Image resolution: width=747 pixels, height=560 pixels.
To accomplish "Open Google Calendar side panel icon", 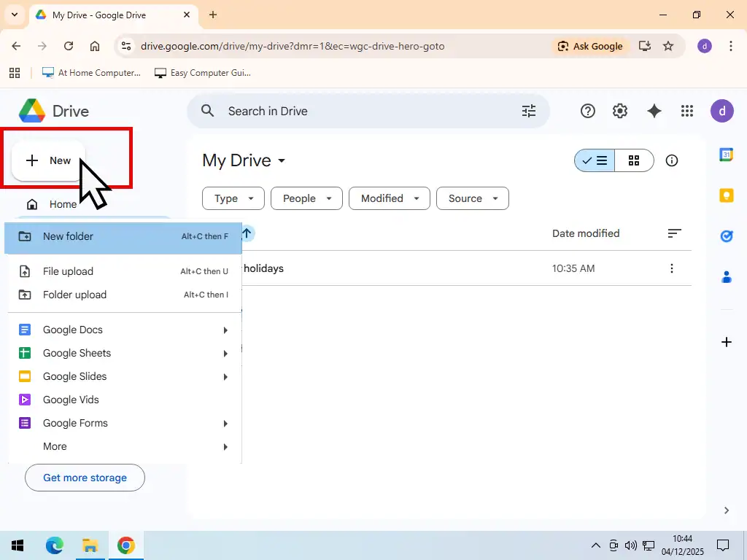I will [726, 155].
